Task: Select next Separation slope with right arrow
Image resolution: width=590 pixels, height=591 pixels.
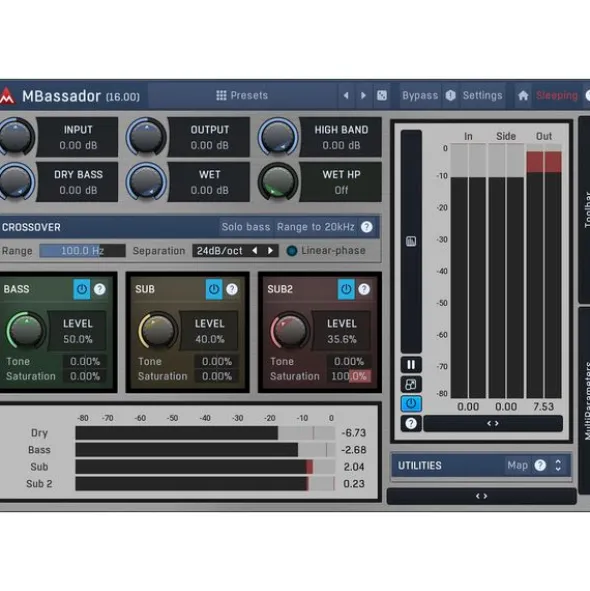Action: pyautogui.click(x=270, y=251)
